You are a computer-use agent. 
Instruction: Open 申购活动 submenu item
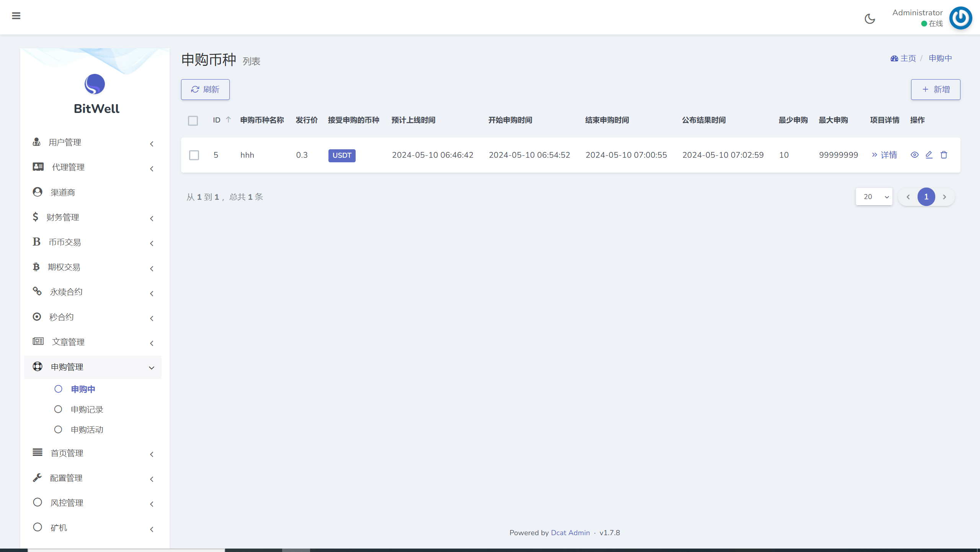point(87,430)
